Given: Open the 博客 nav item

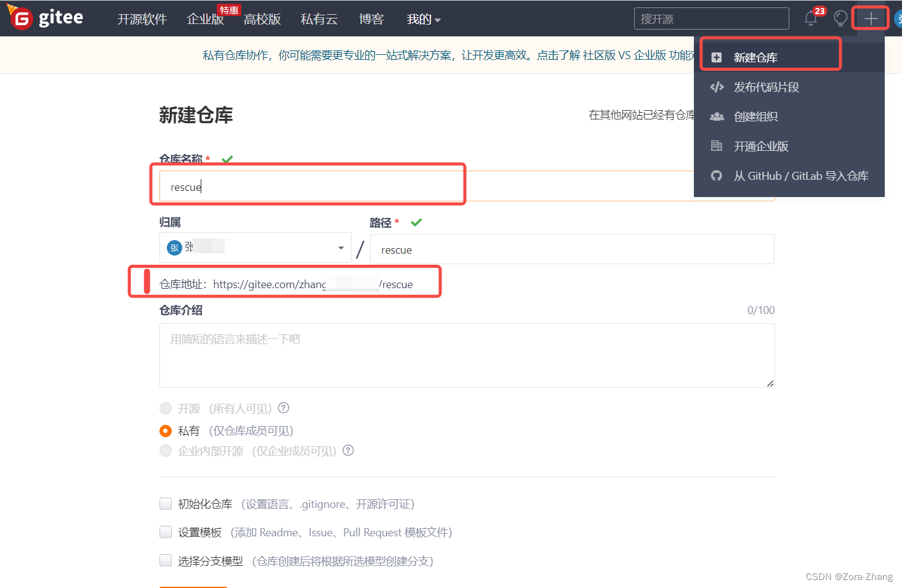Looking at the screenshot, I should (371, 19).
